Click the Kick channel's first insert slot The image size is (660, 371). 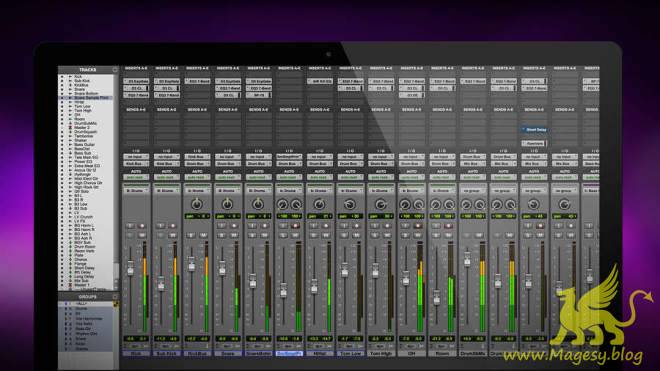click(136, 81)
